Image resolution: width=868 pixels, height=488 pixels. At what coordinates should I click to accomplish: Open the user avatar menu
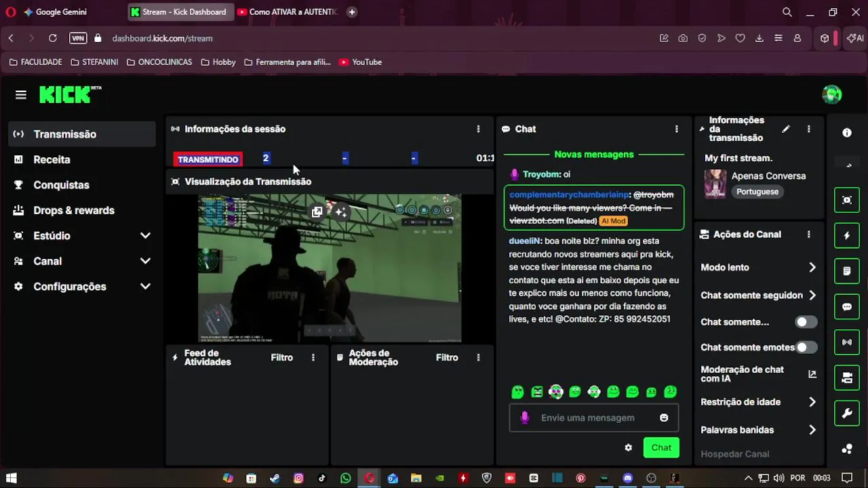click(832, 95)
